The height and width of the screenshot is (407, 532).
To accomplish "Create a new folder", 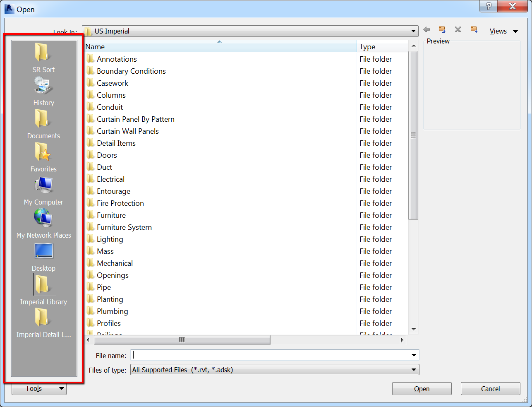I will pyautogui.click(x=474, y=29).
